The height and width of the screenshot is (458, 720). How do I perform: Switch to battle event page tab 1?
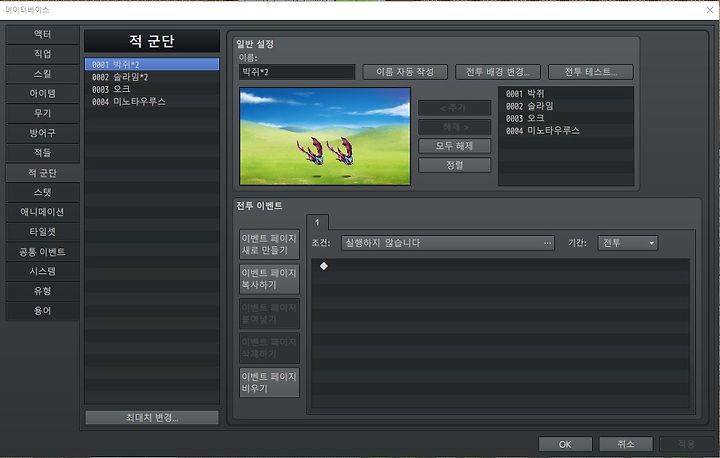pos(317,222)
